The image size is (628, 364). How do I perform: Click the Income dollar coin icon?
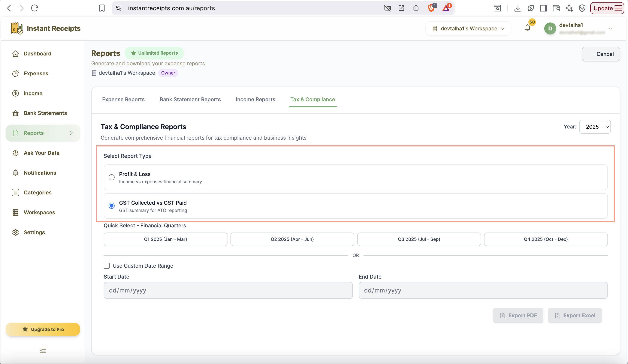click(15, 93)
